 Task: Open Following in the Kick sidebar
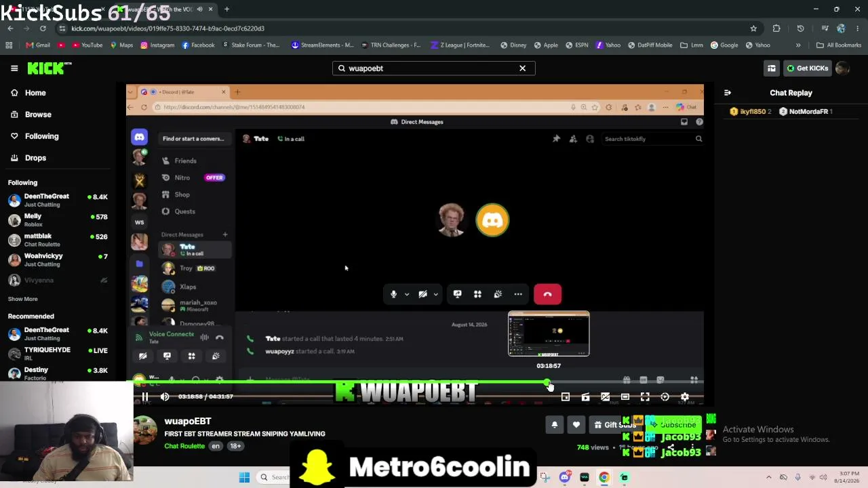(41, 136)
